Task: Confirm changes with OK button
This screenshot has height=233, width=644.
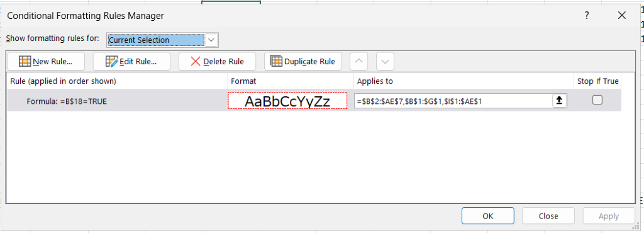Action: click(x=488, y=216)
